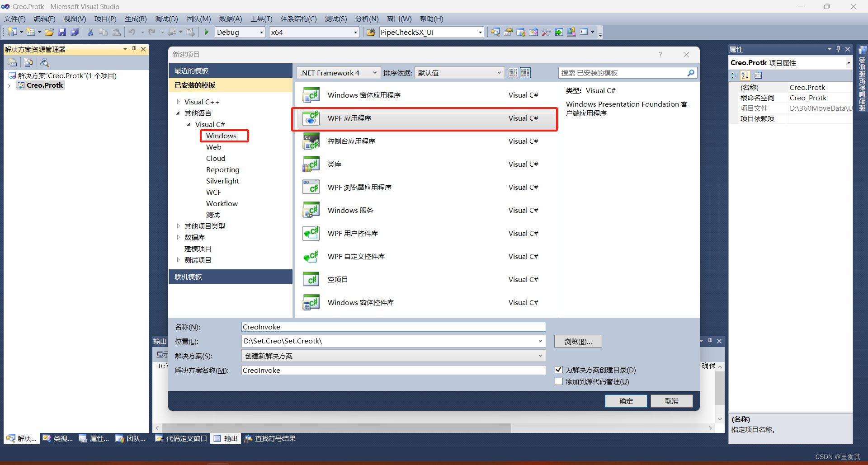Click the Add New Item toolbar icon
This screenshot has width=868, height=465.
pyautogui.click(x=31, y=32)
